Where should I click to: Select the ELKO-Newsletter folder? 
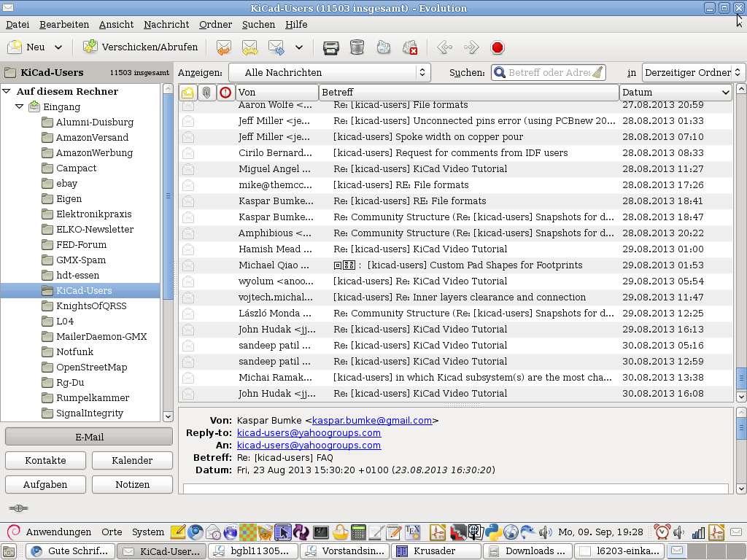tap(94, 229)
